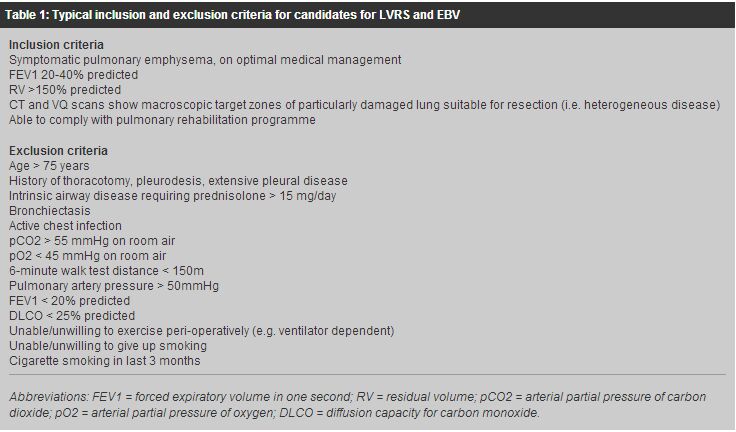
Task: Click the DLCO < 25% predicted line
Action: tap(72, 316)
